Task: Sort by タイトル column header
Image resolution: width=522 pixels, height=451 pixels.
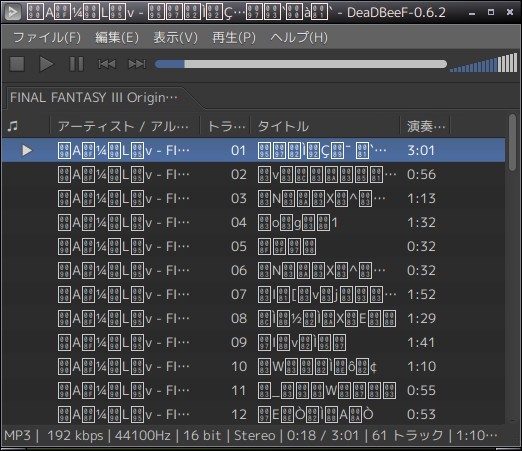Action: [325, 126]
